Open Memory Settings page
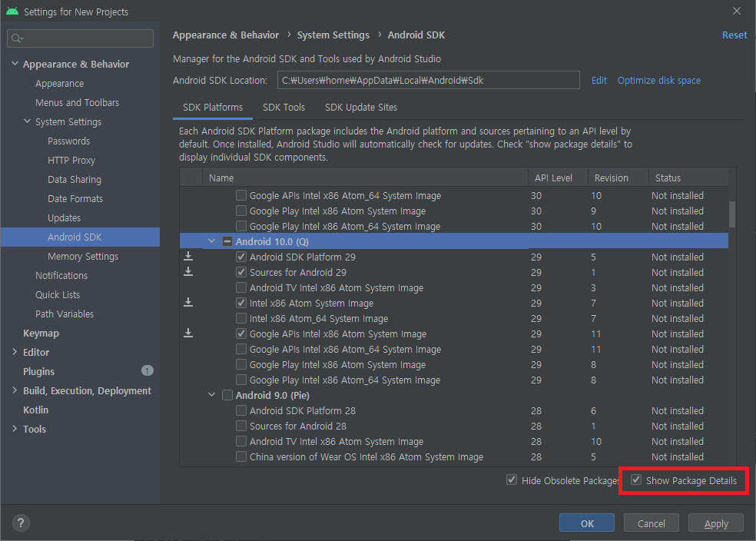 [83, 257]
